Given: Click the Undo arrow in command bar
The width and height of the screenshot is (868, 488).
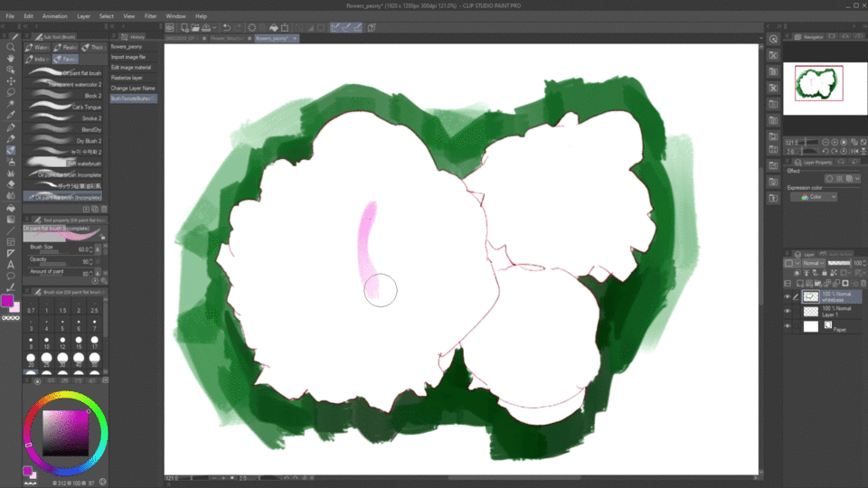Looking at the screenshot, I should tap(226, 27).
